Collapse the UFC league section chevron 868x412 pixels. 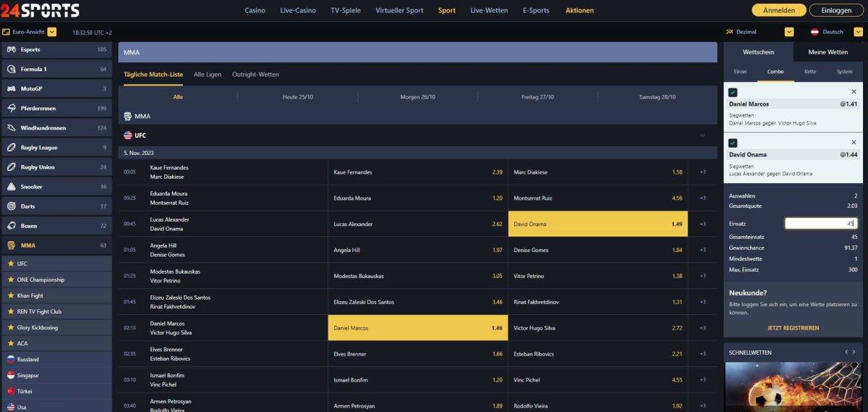pos(702,135)
